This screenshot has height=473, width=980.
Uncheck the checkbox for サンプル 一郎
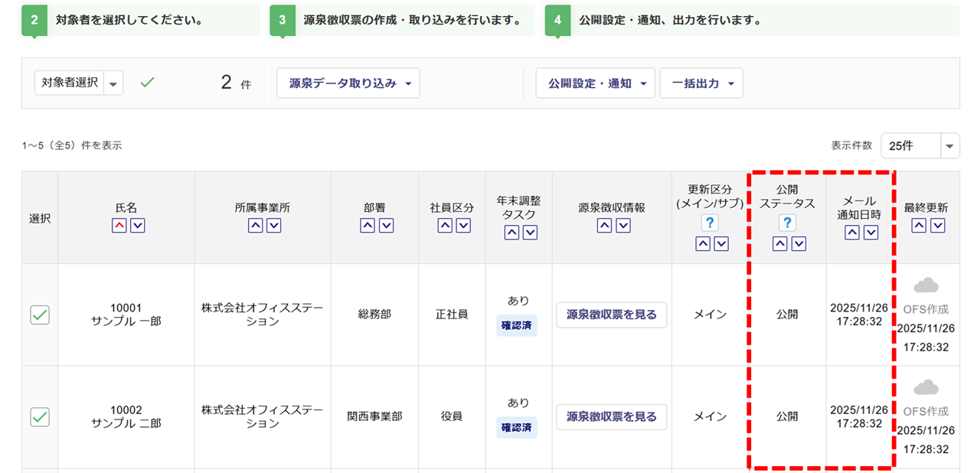40,315
